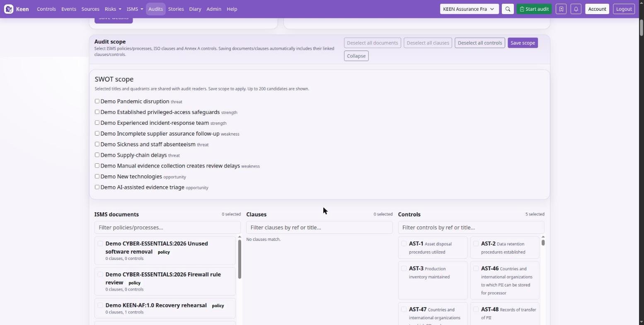The image size is (644, 325).
Task: Tick Unused software removal policy checkbox
Action: click(x=100, y=244)
